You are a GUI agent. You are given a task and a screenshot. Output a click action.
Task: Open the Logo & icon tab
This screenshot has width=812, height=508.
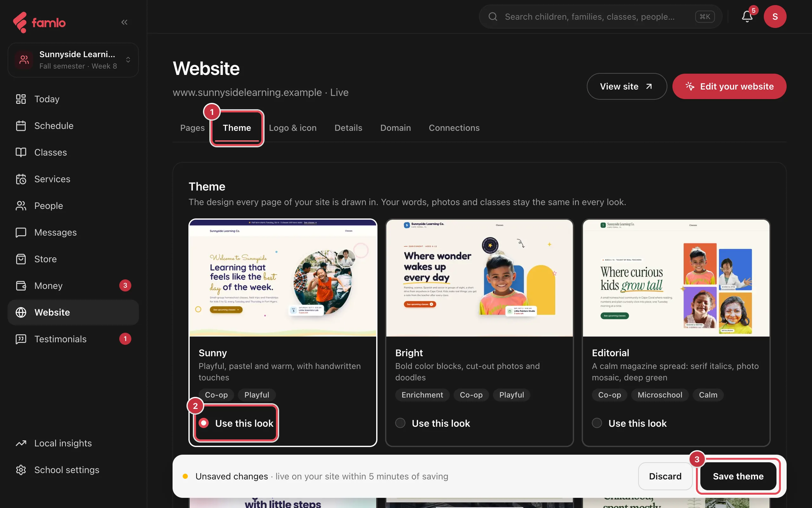point(292,128)
